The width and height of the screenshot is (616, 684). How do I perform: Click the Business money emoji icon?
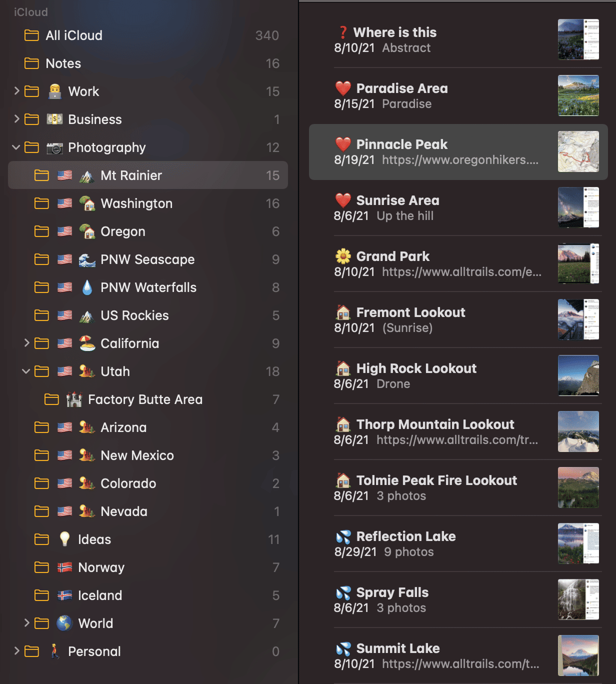pos(54,119)
